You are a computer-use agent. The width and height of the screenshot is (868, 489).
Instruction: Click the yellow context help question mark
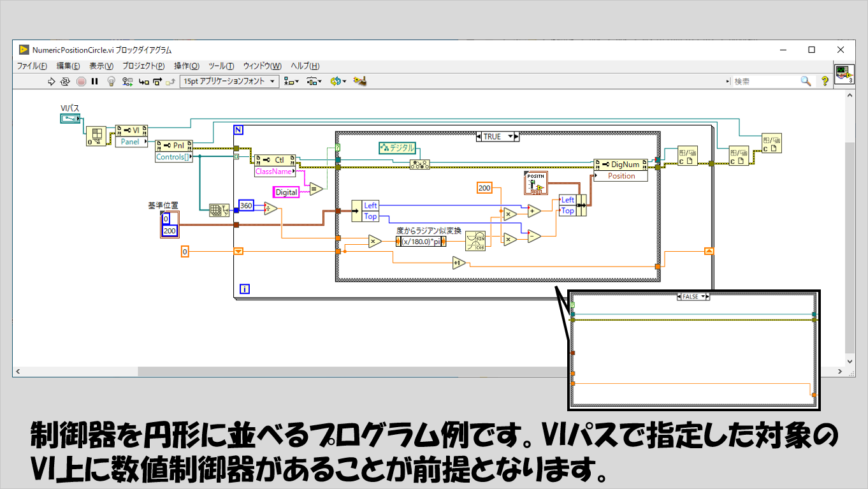825,82
